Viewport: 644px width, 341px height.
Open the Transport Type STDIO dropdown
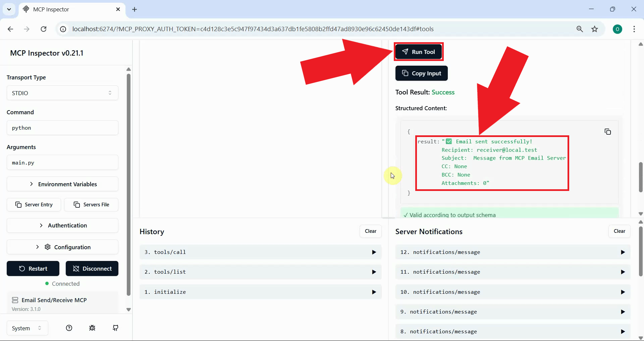[62, 93]
